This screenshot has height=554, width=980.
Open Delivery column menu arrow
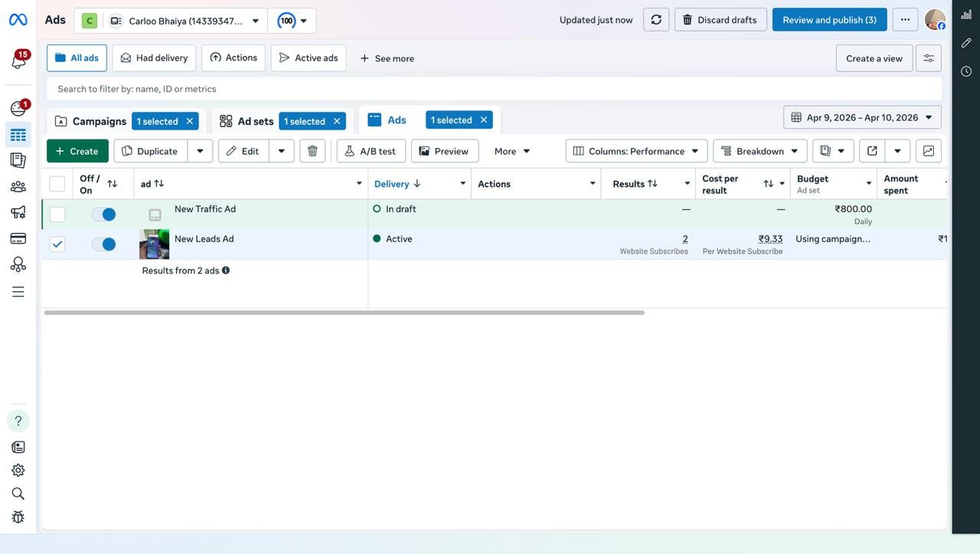click(x=462, y=184)
